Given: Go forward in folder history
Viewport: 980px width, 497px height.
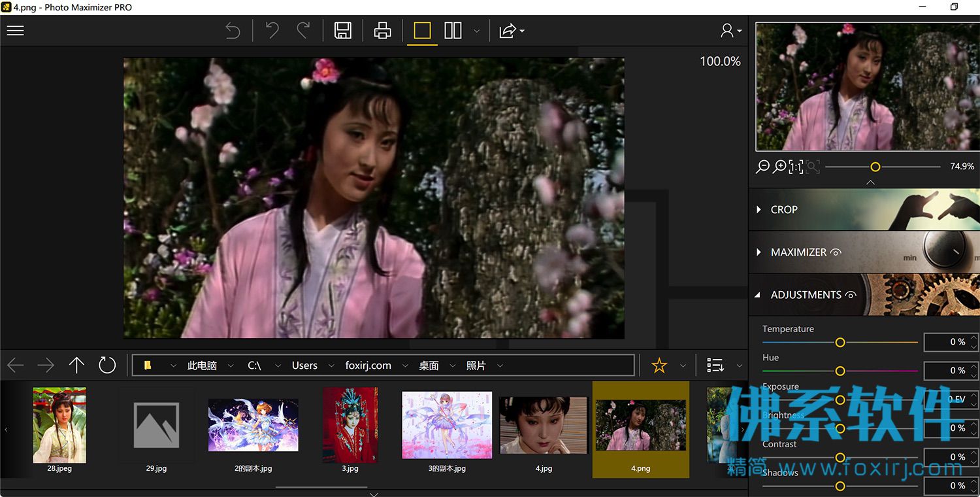Looking at the screenshot, I should (x=46, y=365).
